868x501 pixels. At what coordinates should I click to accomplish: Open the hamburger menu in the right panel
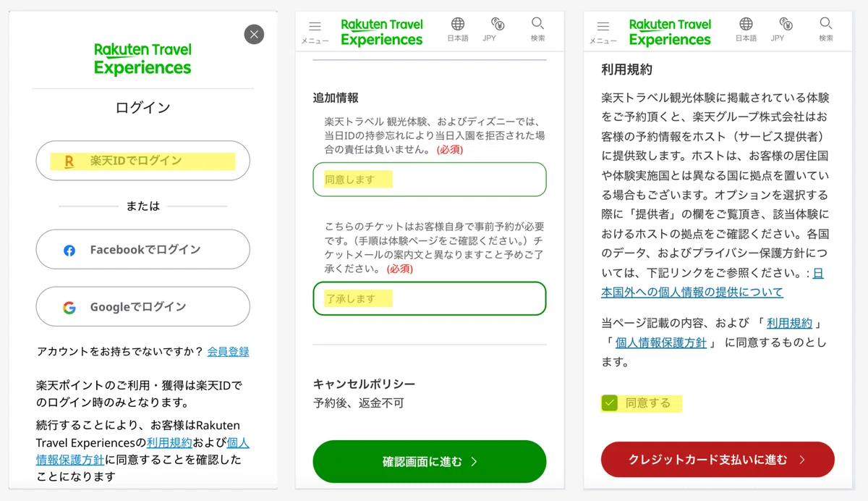[603, 31]
